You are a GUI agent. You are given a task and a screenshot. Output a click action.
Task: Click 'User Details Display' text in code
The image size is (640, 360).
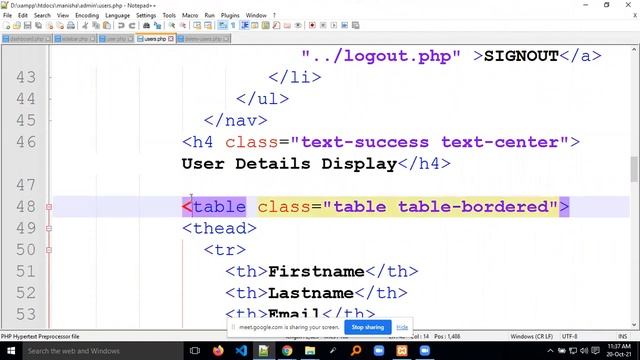(289, 164)
